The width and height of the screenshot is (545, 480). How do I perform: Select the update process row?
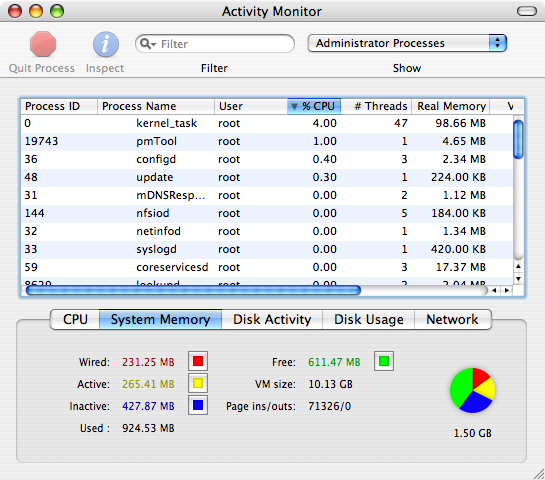pyautogui.click(x=267, y=178)
